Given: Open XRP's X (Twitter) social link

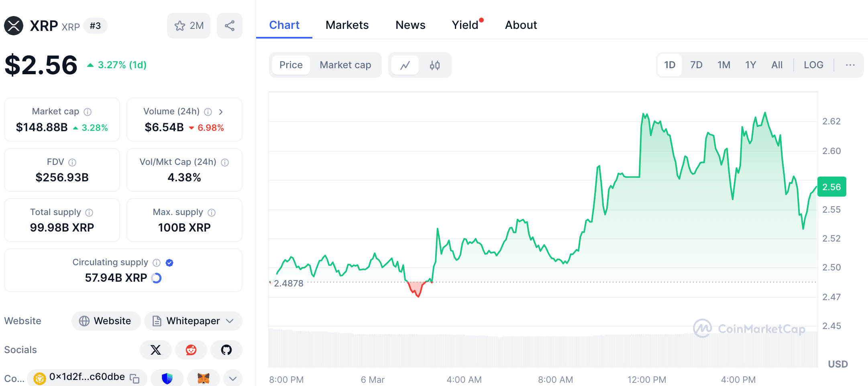Looking at the screenshot, I should 156,350.
